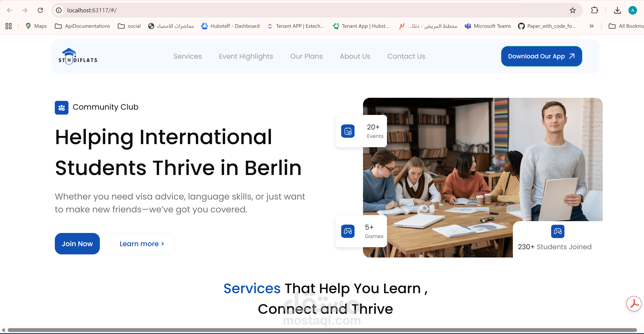Click the Learn more link
Viewport: 644px width, 334px height.
point(142,244)
